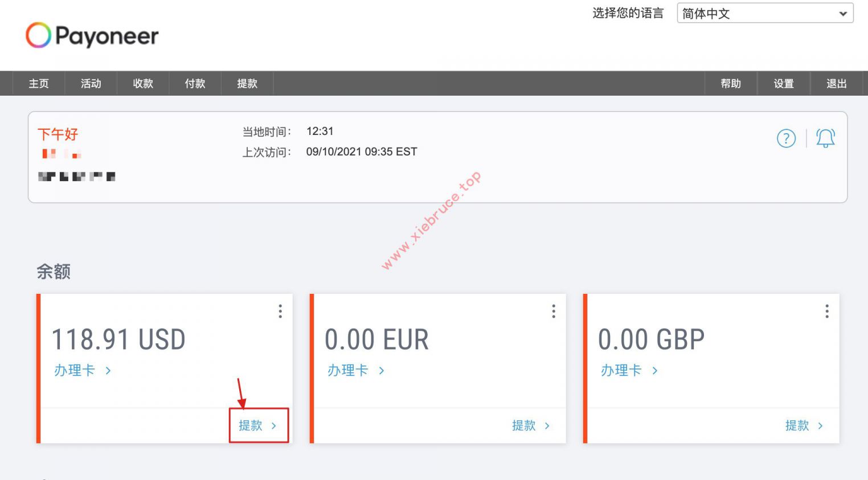Open the 活动 menu

click(x=91, y=84)
